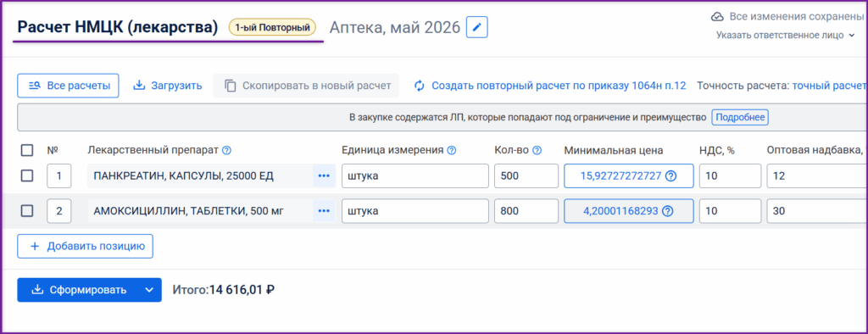Click the quantity field with 500

click(x=526, y=176)
